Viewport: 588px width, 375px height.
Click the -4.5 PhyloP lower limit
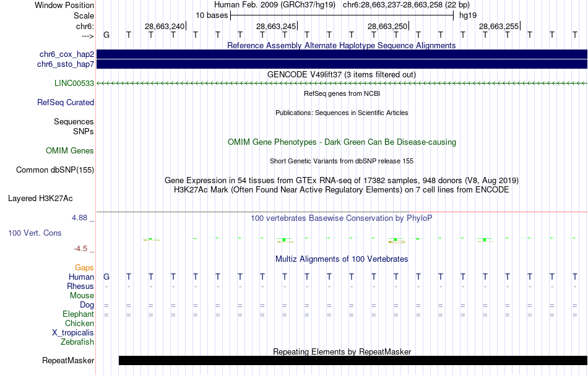point(80,249)
